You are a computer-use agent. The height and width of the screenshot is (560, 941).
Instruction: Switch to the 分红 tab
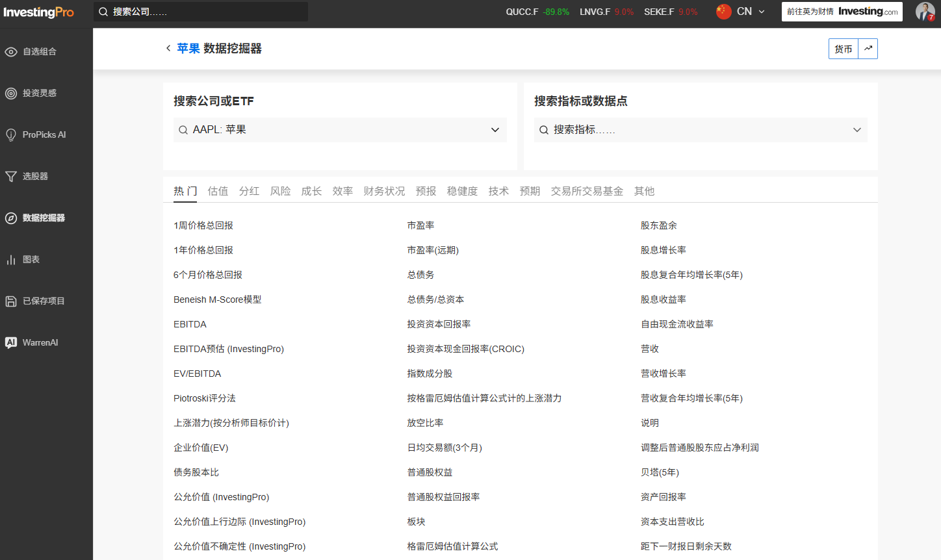(x=249, y=191)
